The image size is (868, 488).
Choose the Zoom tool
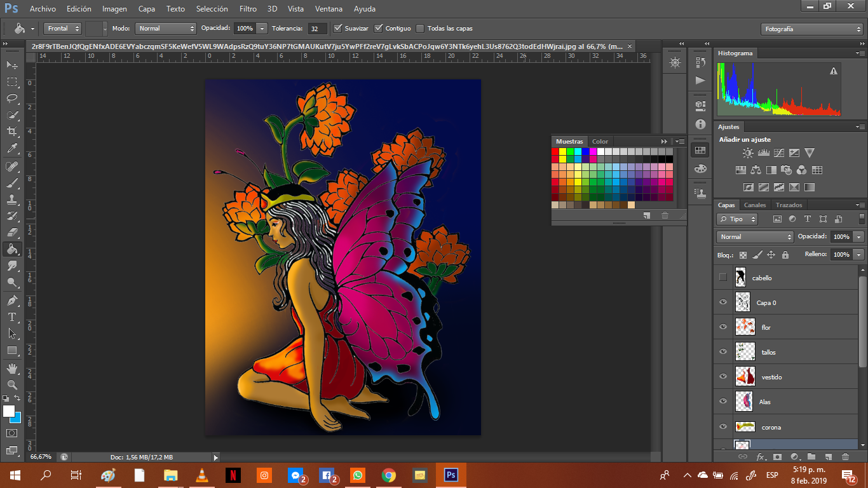12,384
